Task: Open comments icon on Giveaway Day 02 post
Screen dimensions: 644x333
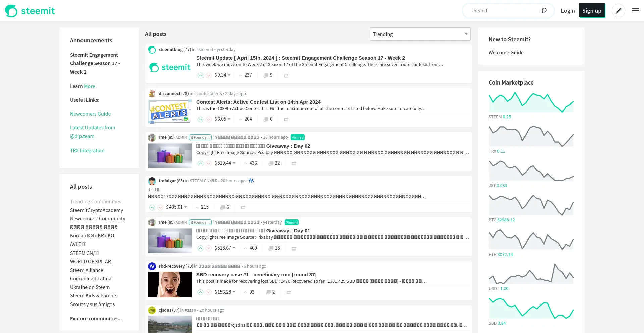Action: click(271, 163)
